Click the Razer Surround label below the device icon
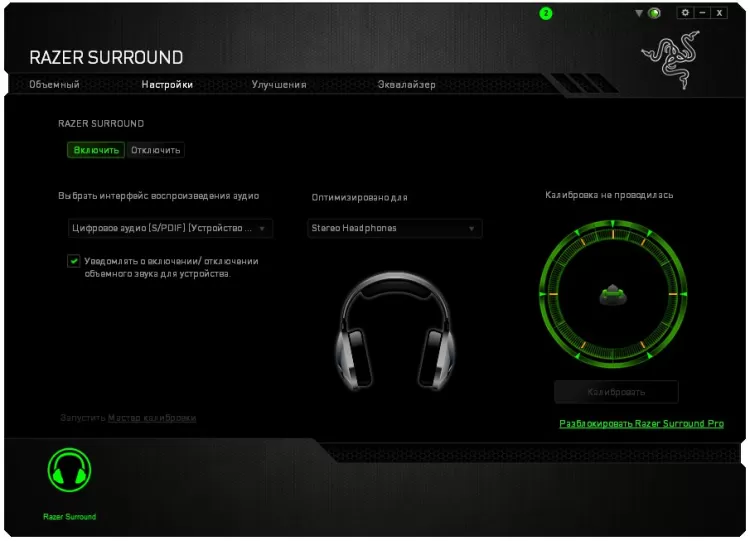The image size is (750, 541). tap(70, 517)
